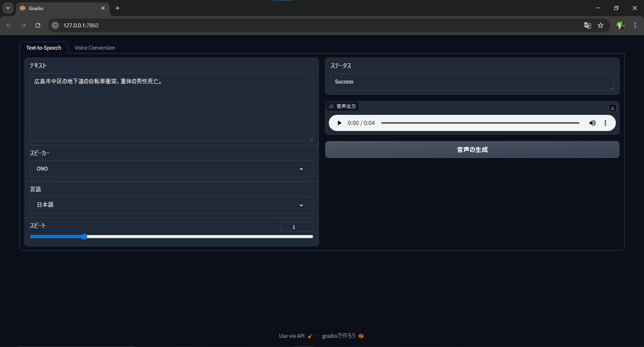The image size is (644, 347).
Task: Select the Gradio browser tab
Action: point(62,8)
